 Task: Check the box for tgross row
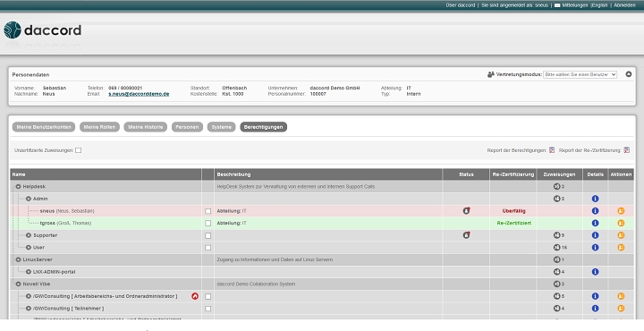click(x=208, y=224)
